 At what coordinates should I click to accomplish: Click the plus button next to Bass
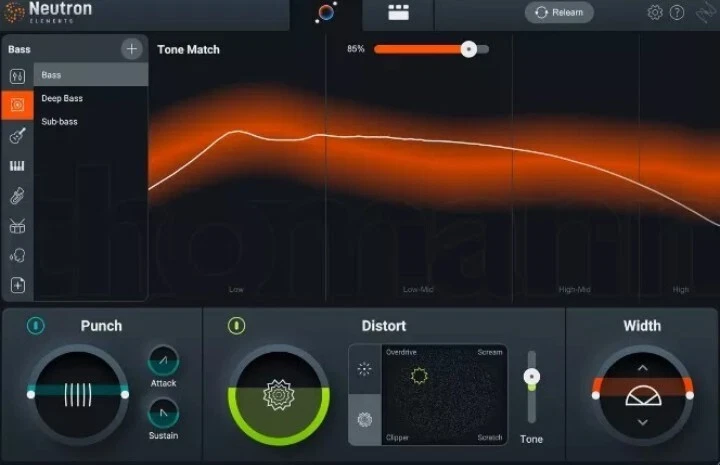click(x=131, y=49)
